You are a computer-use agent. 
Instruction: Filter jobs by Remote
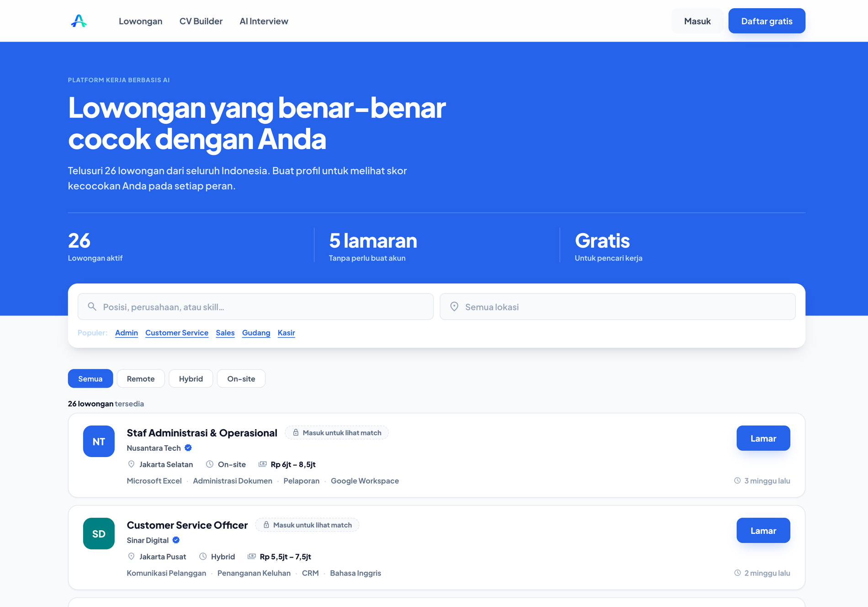pos(141,378)
